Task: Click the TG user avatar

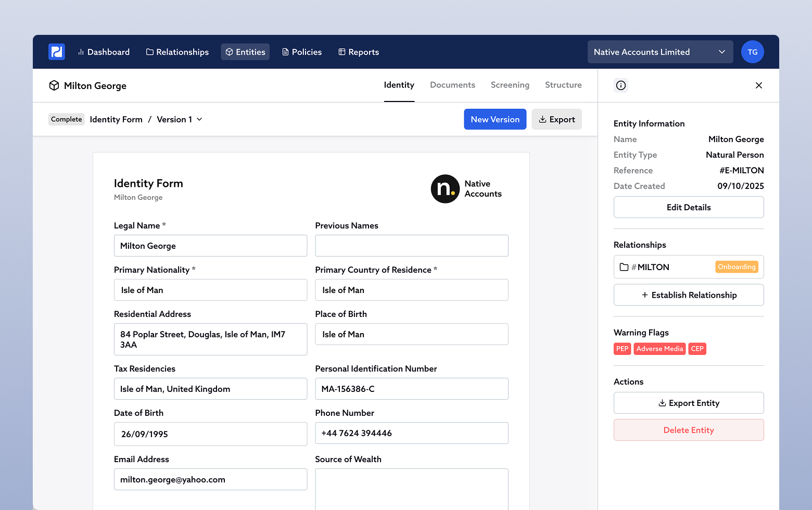Action: coord(752,52)
